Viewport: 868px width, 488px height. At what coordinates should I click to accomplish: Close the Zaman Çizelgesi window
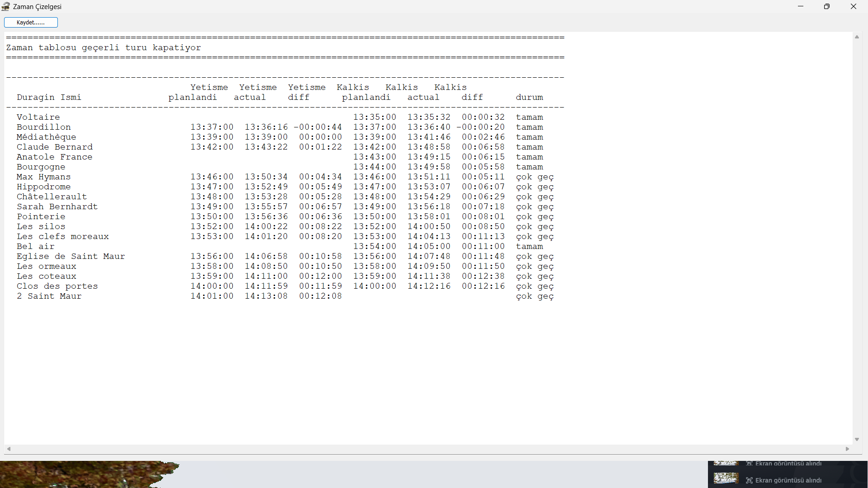point(854,6)
